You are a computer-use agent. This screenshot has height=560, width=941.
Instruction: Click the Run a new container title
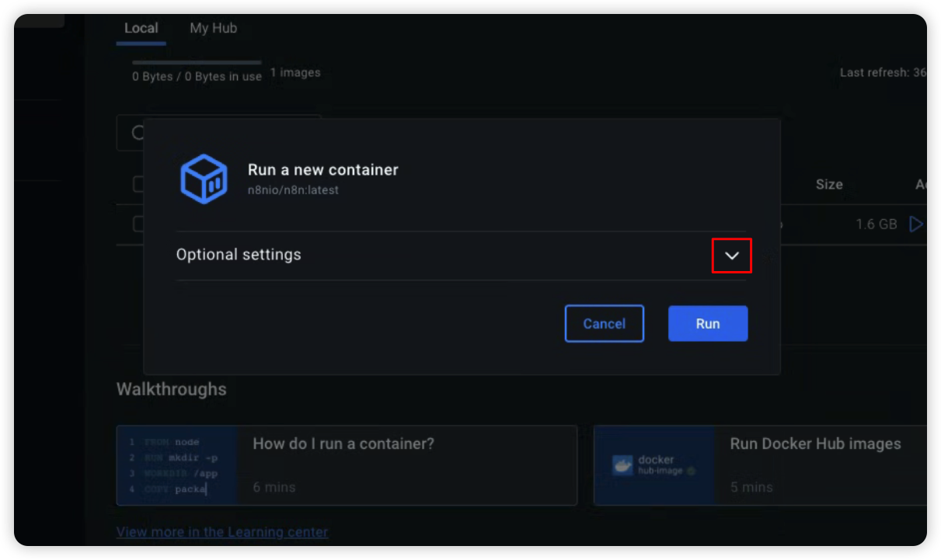click(x=323, y=170)
